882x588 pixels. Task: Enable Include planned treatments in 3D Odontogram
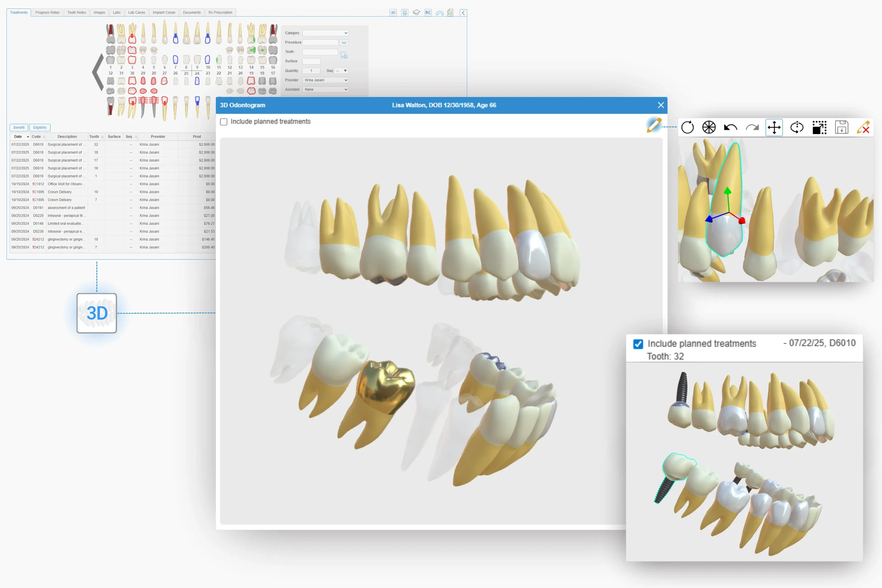pyautogui.click(x=224, y=122)
